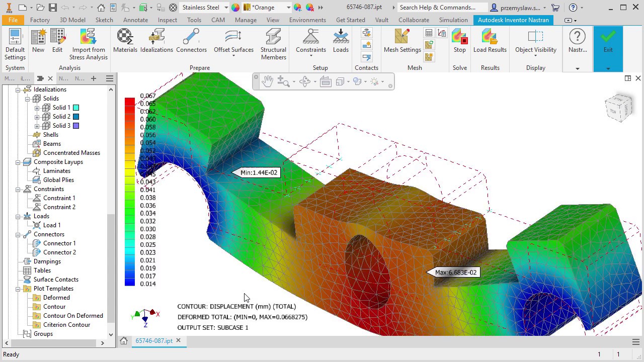Select the Pan hand tool
Image resolution: width=644 pixels, height=362 pixels.
pyautogui.click(x=267, y=81)
